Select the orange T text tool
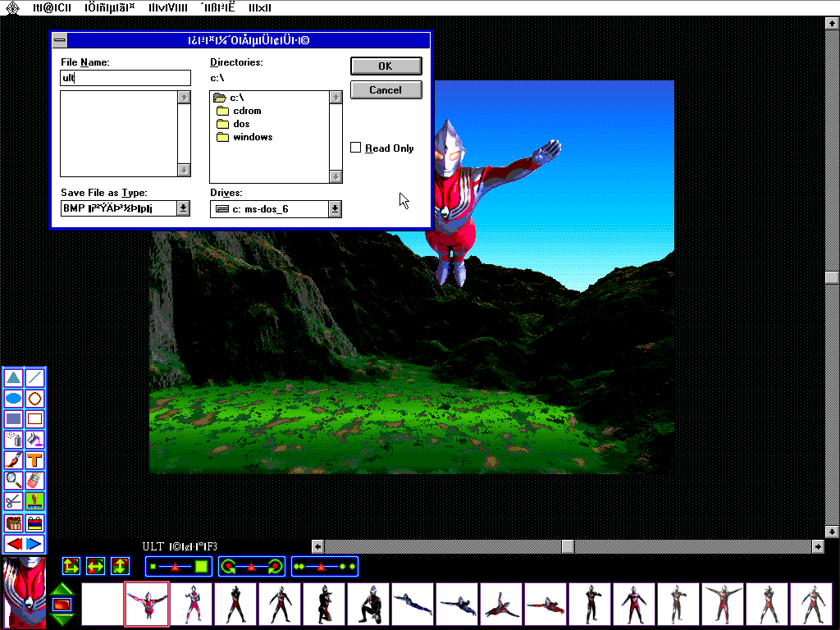 point(34,460)
